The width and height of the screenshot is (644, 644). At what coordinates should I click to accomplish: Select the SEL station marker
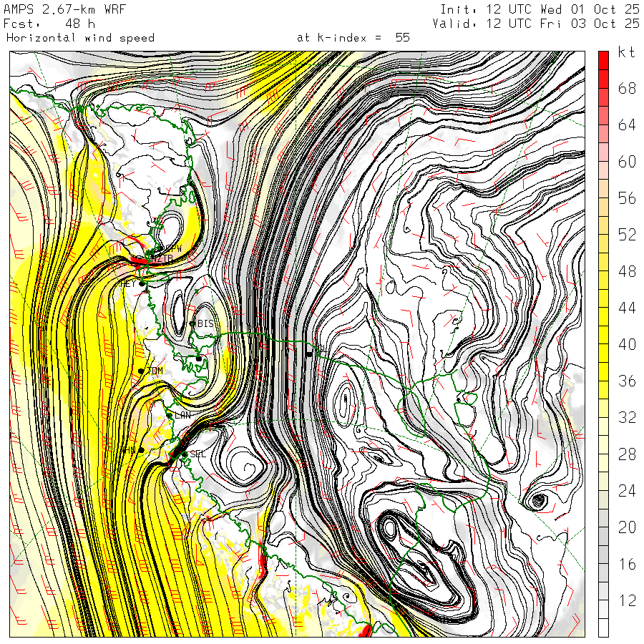point(184,454)
